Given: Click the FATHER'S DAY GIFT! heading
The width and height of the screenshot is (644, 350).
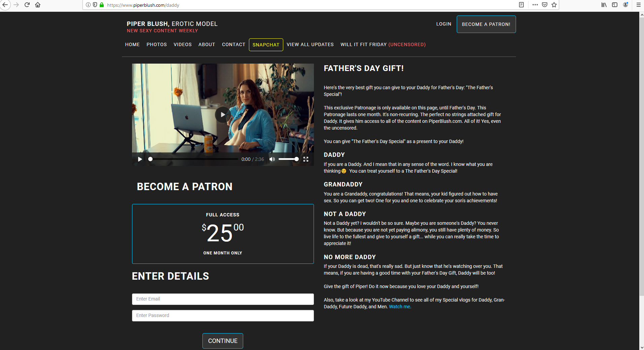Looking at the screenshot, I should pos(364,68).
